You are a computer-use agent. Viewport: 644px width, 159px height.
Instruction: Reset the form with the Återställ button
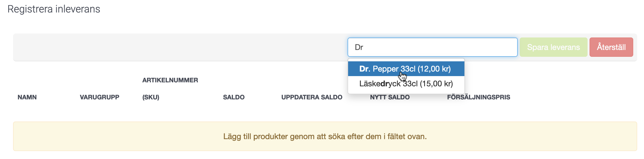(x=611, y=47)
